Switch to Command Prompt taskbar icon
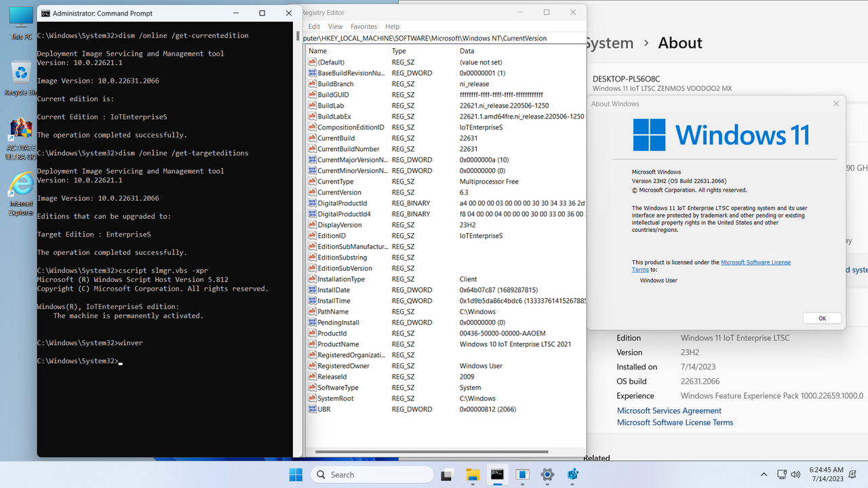This screenshot has width=868, height=488. (497, 474)
